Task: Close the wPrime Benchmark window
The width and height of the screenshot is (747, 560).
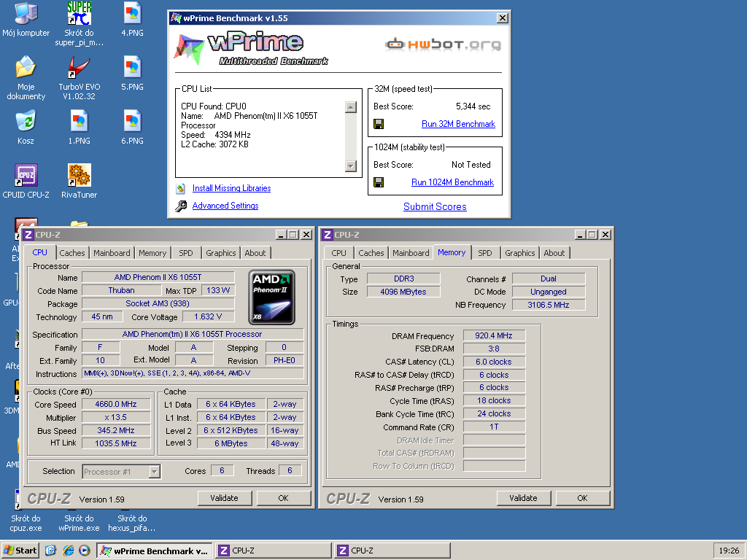Action: click(x=503, y=18)
